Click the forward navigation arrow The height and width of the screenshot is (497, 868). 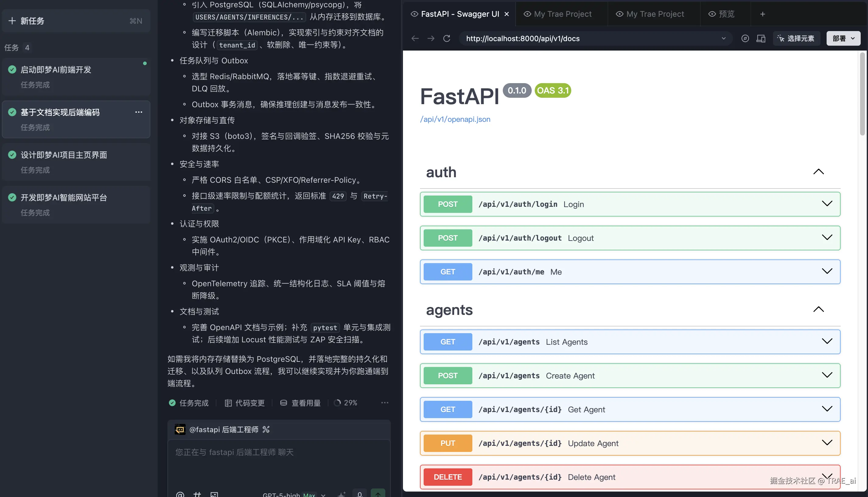(431, 39)
